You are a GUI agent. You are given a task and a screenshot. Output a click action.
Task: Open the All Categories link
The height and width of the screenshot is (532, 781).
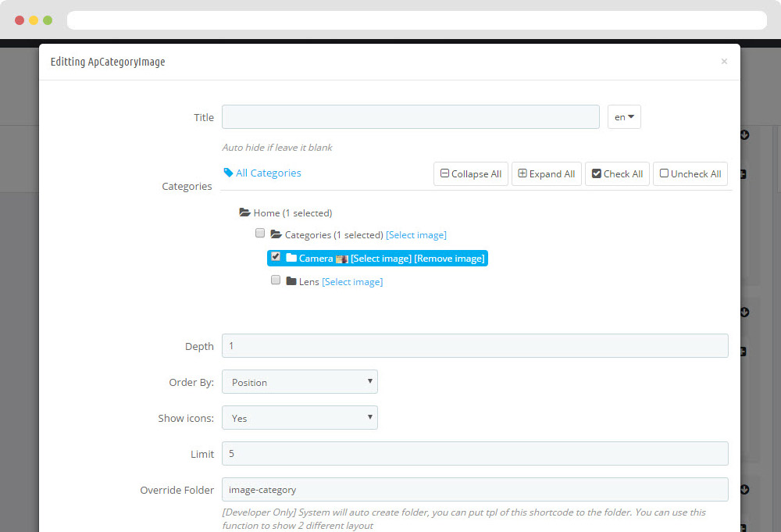(269, 173)
